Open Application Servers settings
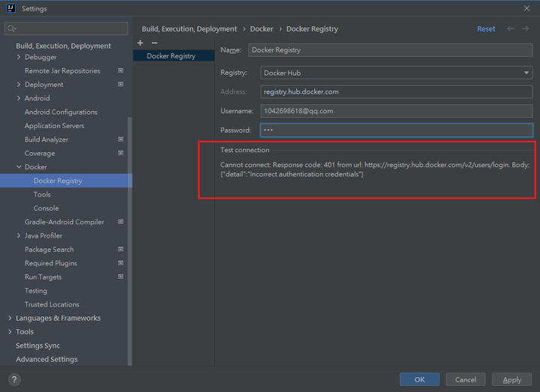This screenshot has width=540, height=392. 55,126
